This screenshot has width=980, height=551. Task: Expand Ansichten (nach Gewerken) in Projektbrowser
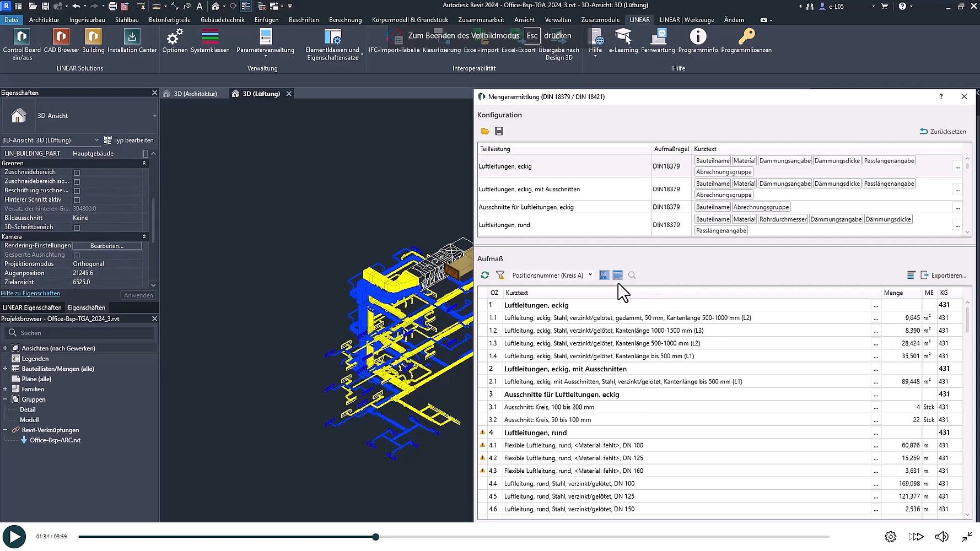point(6,348)
